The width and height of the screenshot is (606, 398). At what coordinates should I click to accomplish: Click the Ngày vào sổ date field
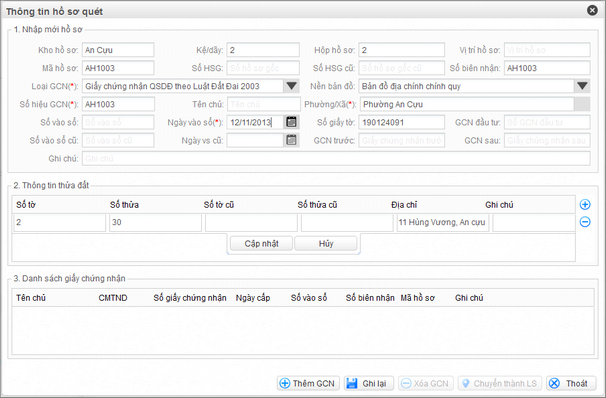[x=255, y=122]
